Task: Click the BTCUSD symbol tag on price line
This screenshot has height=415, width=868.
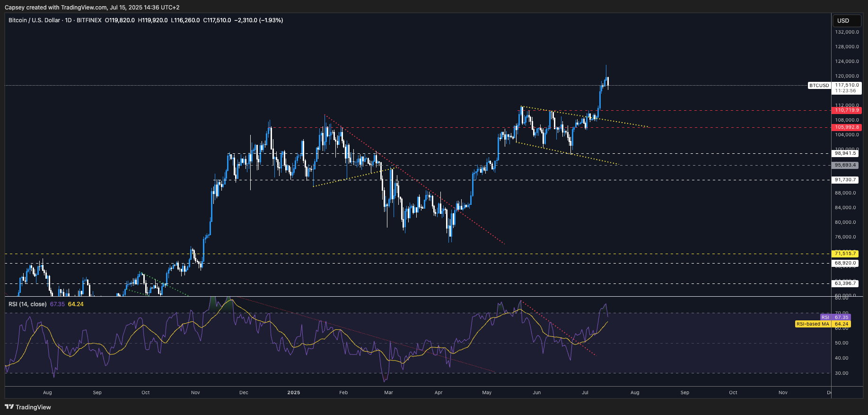Action: pyautogui.click(x=819, y=86)
